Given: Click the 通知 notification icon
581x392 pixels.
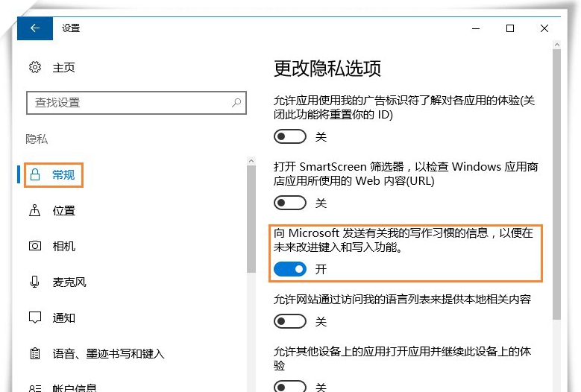Looking at the screenshot, I should [x=35, y=317].
